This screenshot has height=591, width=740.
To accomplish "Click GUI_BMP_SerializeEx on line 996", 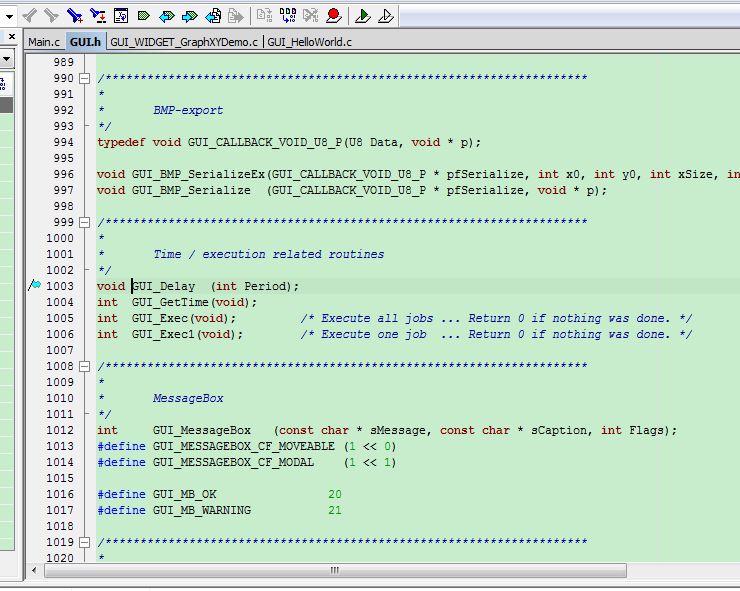I will coord(199,175).
